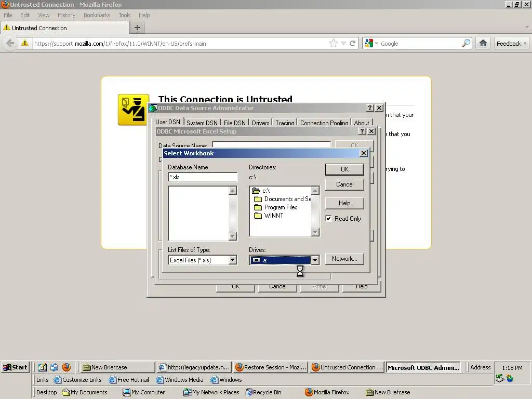Bookmark this page with the star icon
This screenshot has width=532, height=399.
334,43
